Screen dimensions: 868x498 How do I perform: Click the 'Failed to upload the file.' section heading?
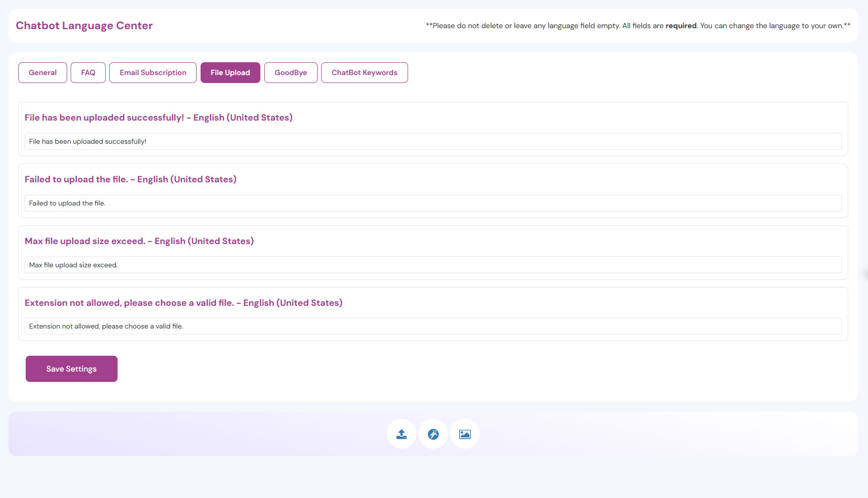(x=130, y=179)
